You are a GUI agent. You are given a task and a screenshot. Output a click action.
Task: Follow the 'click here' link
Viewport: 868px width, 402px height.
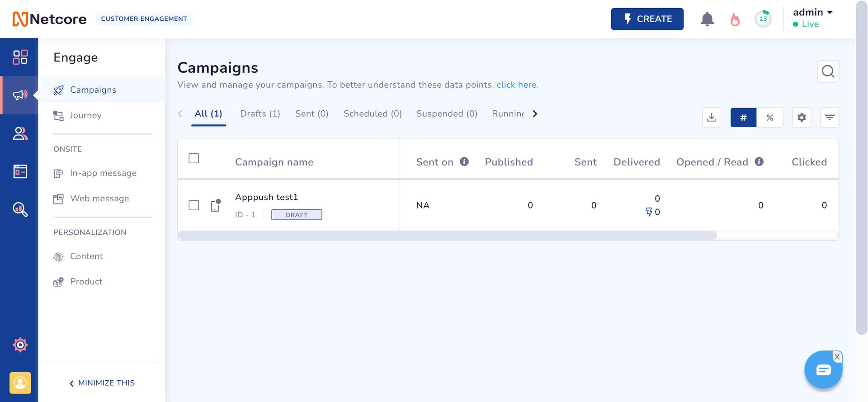[x=517, y=85]
